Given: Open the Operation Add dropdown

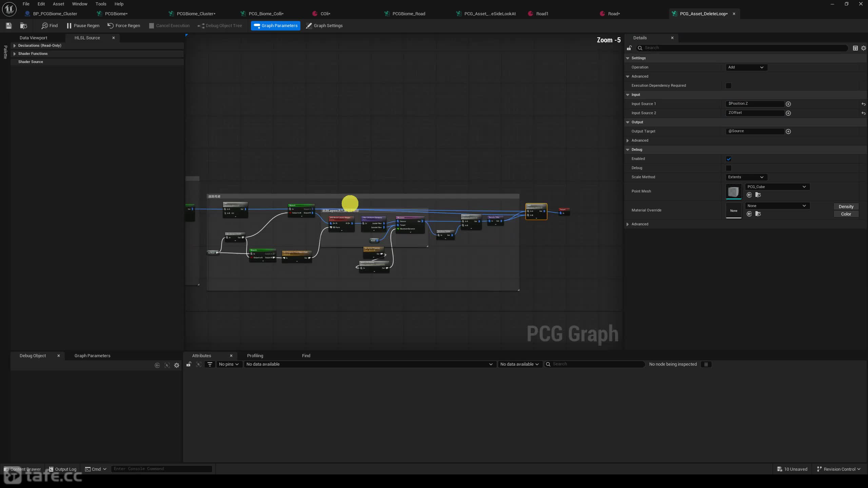Looking at the screenshot, I should point(746,67).
